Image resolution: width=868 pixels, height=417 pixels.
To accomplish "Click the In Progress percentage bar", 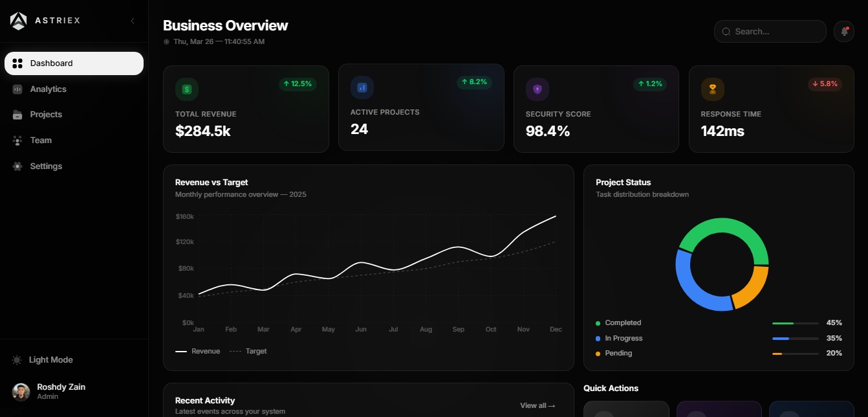I will tap(795, 337).
